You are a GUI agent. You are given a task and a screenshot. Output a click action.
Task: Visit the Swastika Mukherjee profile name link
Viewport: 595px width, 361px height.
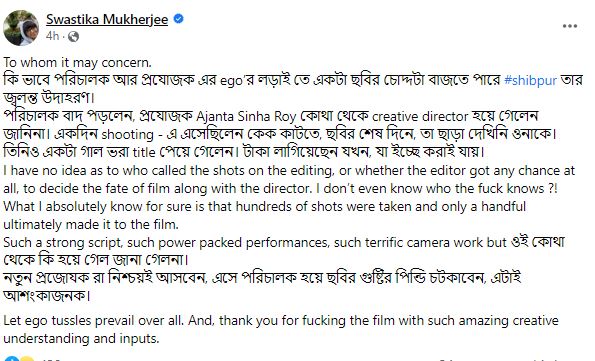click(x=107, y=19)
